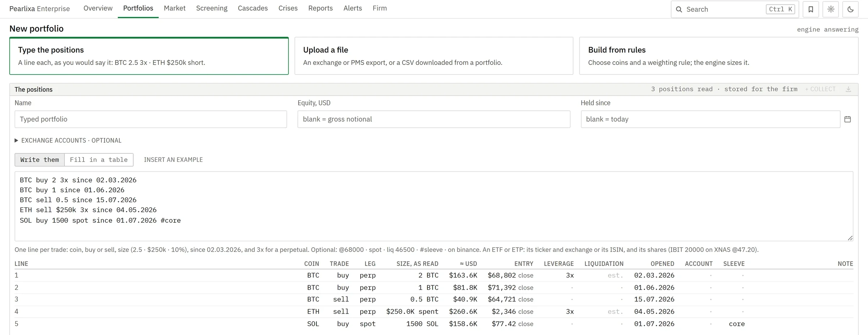Click the $68,802 entry value

pos(502,275)
